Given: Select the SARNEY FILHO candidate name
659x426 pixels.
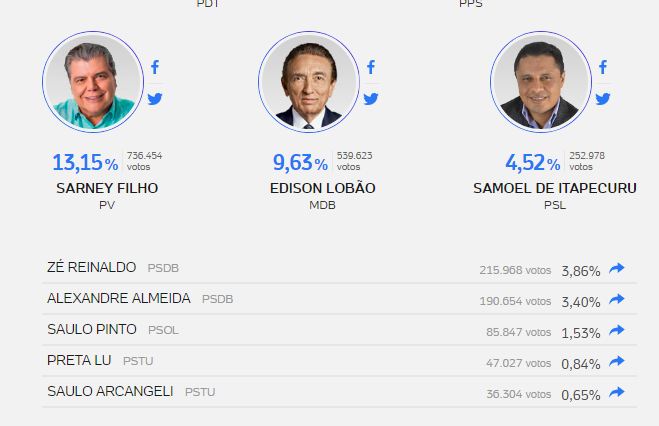Looking at the screenshot, I should click(x=107, y=187).
